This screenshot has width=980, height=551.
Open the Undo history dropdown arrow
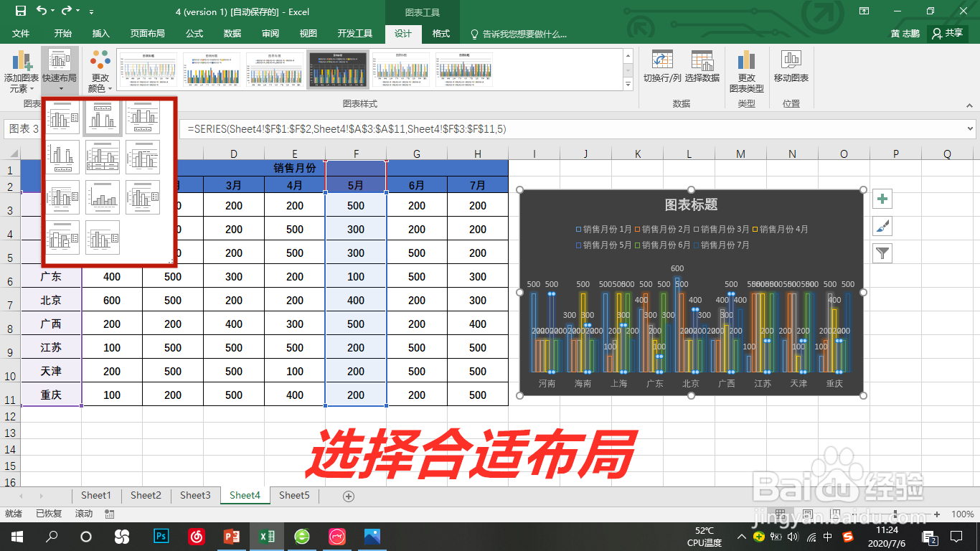coord(53,11)
